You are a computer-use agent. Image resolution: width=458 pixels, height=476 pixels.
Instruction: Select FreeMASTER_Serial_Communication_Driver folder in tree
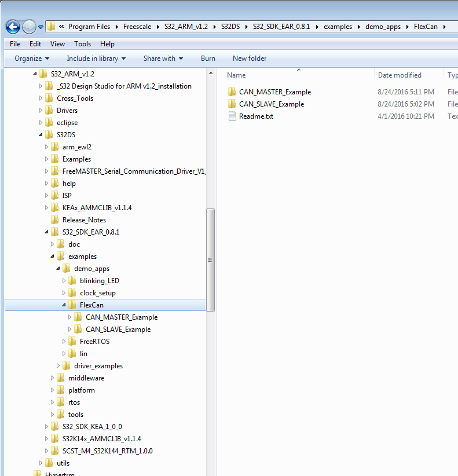click(x=134, y=171)
